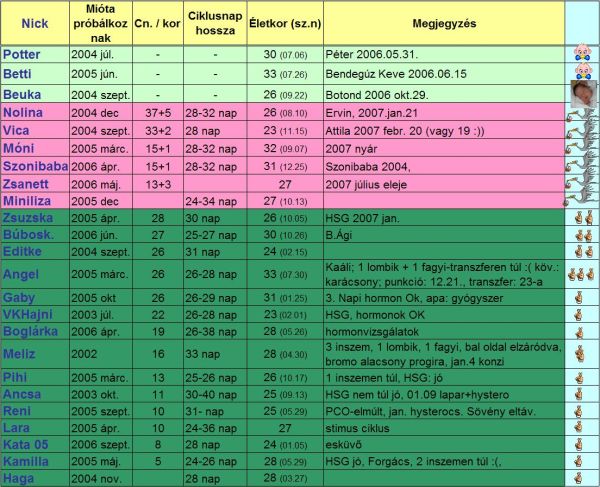Click the crossed-fingers icons in Zsuzska's row

click(582, 218)
